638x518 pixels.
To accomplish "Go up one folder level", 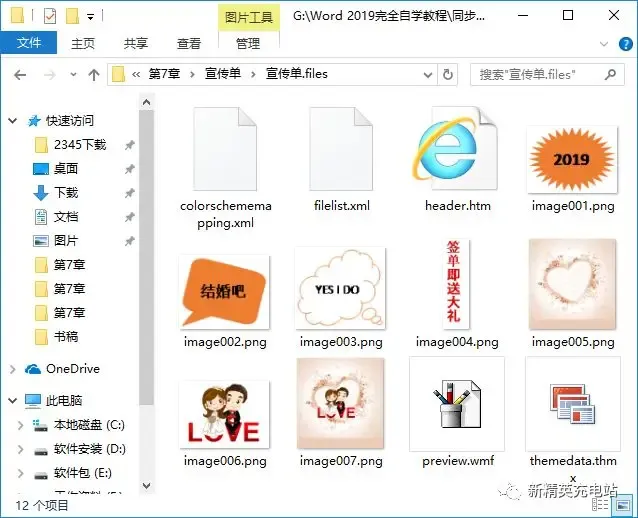I will [x=94, y=75].
